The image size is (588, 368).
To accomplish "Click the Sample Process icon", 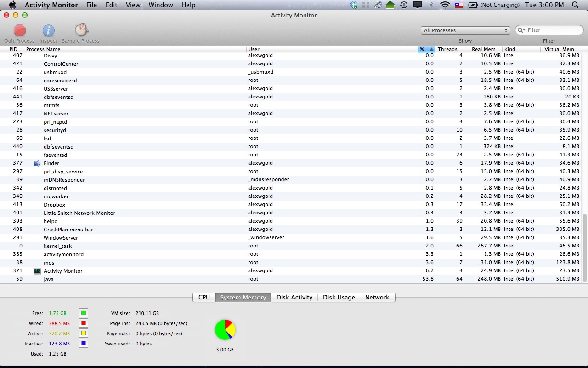I will (81, 30).
